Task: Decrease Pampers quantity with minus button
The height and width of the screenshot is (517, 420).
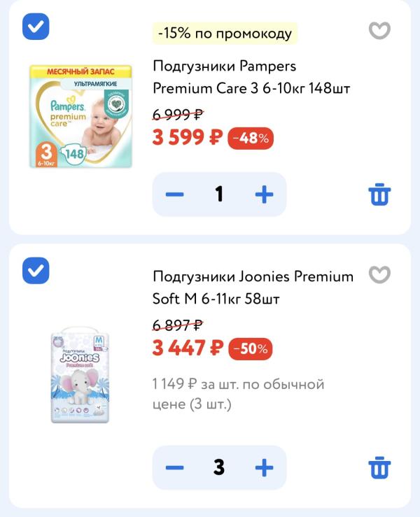Action: tap(175, 194)
